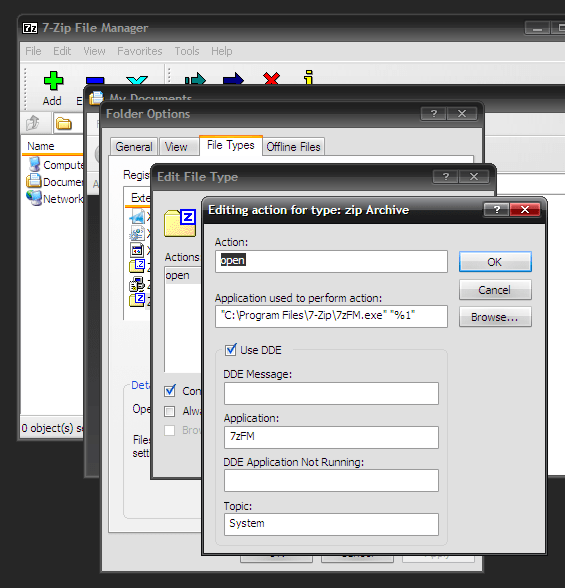565x588 pixels.
Task: Click the DDE Application field containing 7zFM
Action: pyautogui.click(x=331, y=437)
